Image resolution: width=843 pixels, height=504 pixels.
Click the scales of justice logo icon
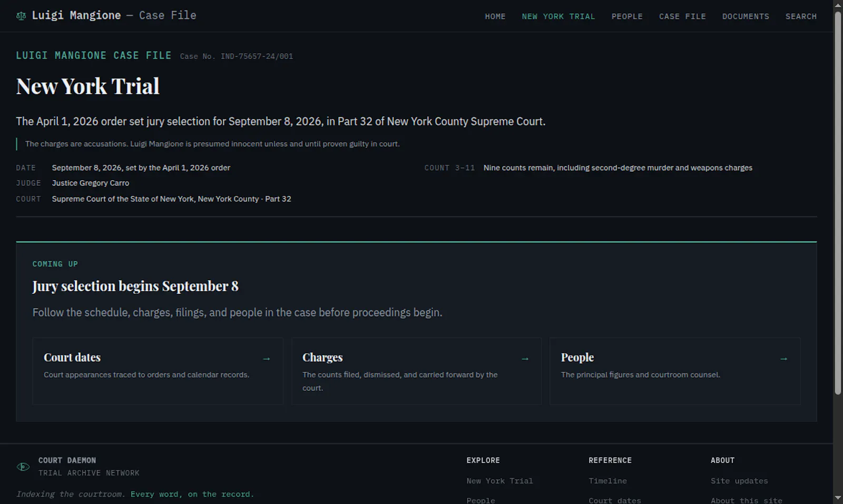21,16
